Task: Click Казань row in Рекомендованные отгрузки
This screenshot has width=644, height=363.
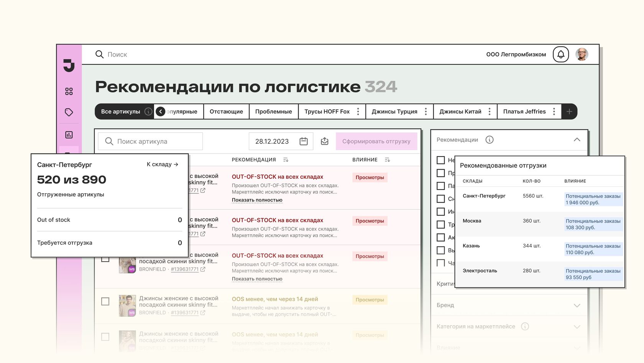Action: 540,249
